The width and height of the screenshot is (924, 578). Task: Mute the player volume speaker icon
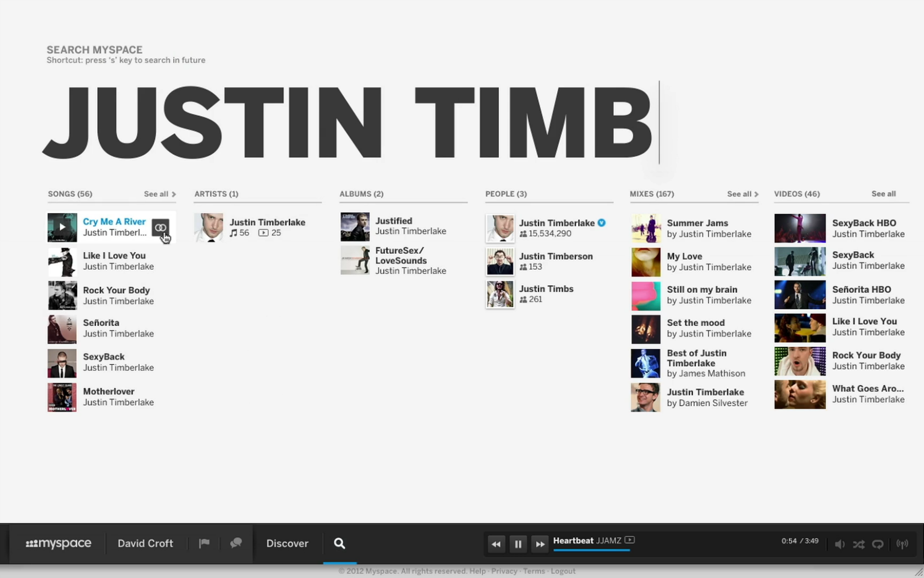[x=839, y=544]
